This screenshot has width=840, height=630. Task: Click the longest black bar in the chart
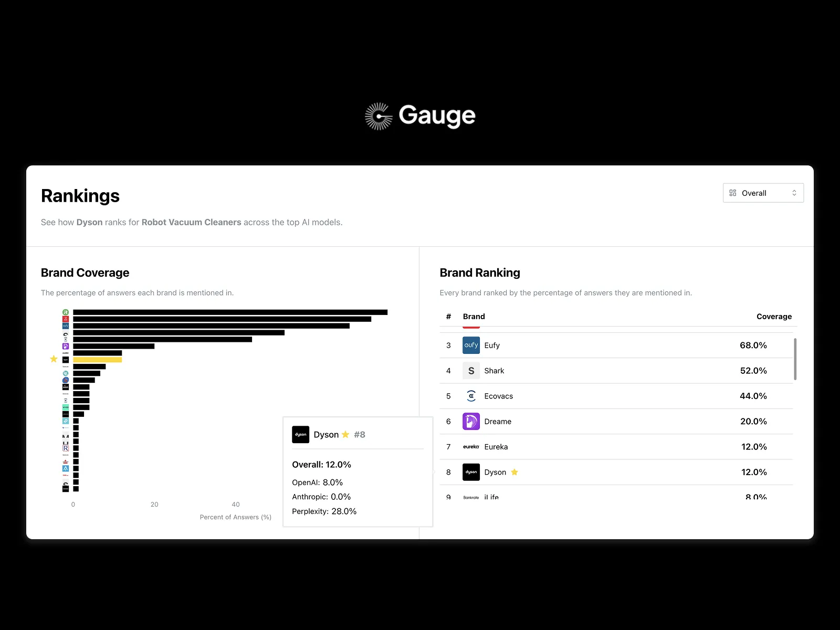click(x=230, y=312)
